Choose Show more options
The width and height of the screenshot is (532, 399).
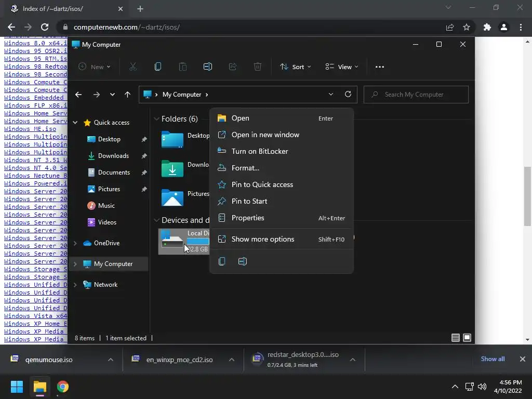point(282,239)
